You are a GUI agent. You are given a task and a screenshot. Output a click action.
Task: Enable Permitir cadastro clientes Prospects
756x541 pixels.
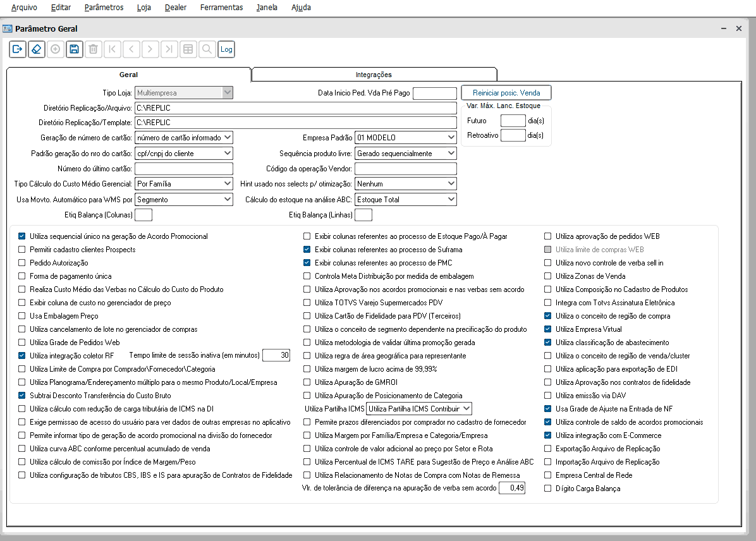(21, 249)
